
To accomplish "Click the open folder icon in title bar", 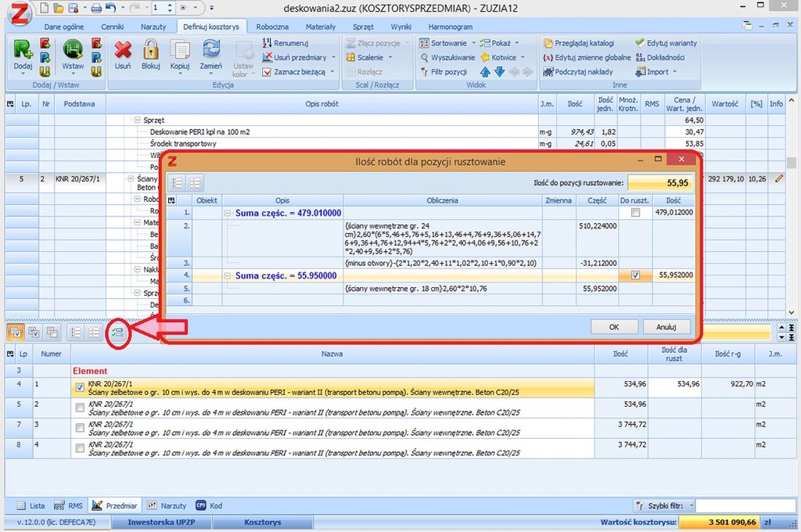I will point(59,8).
